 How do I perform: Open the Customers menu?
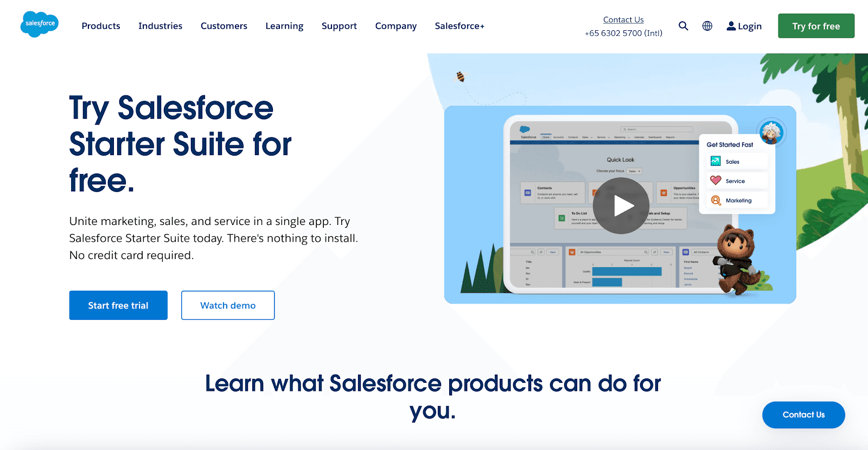point(224,26)
